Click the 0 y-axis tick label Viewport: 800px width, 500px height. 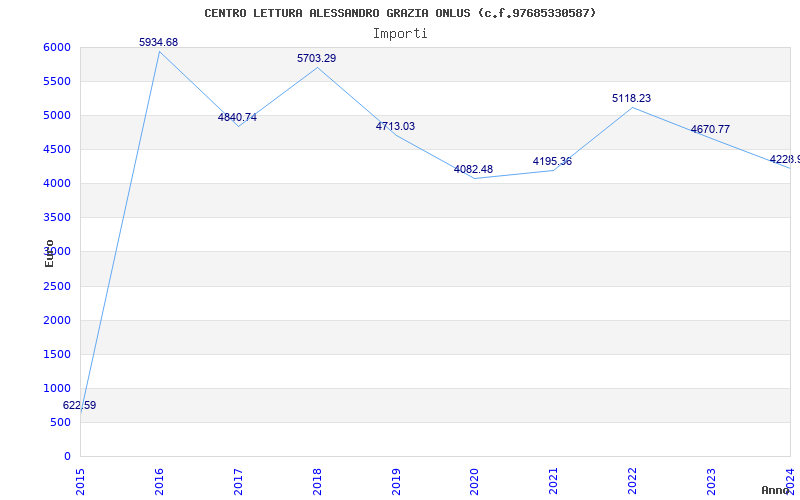67,457
